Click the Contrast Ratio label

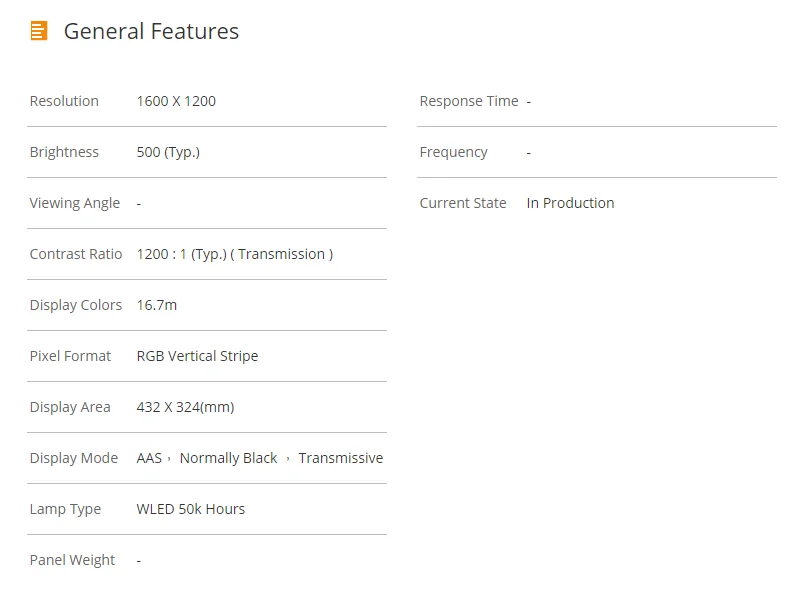pos(76,254)
